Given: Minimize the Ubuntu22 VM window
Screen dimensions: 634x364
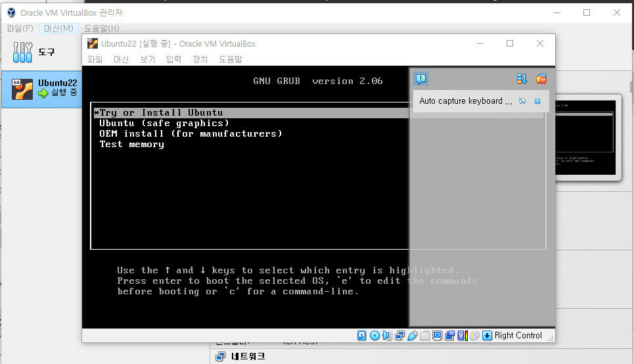Looking at the screenshot, I should point(480,43).
